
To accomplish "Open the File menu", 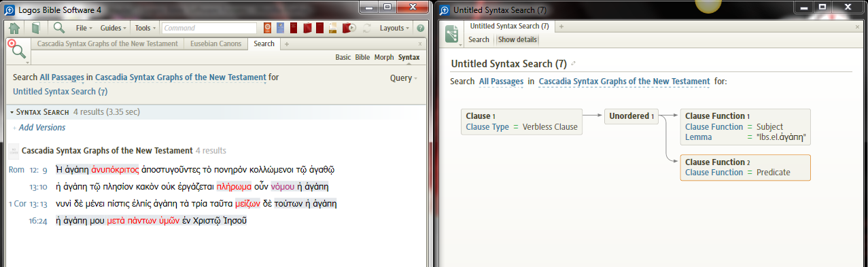I will 84,28.
